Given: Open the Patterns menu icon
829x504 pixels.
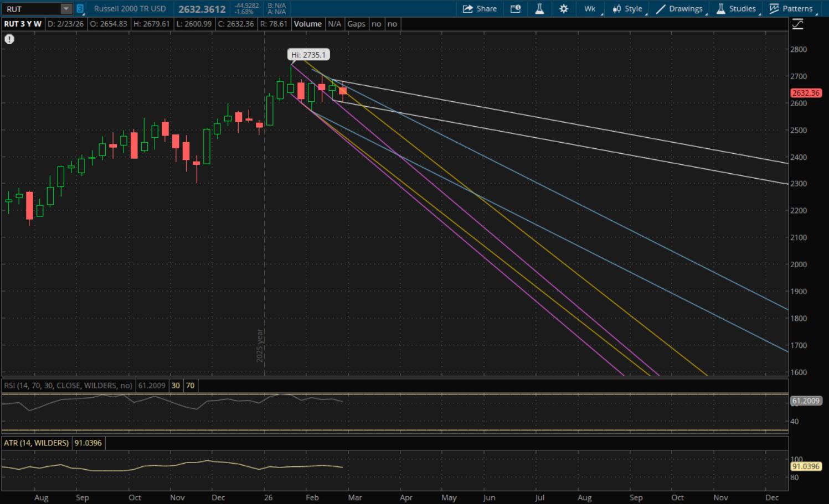Looking at the screenshot, I should (791, 9).
